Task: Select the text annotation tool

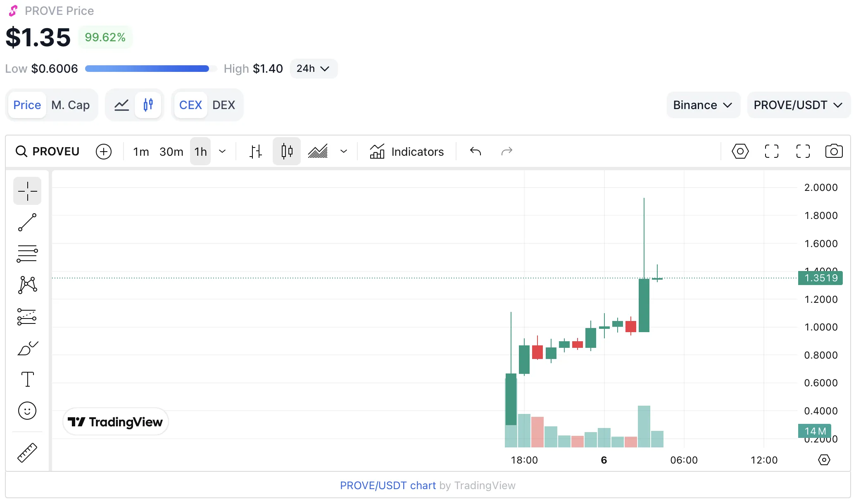Action: coord(27,379)
